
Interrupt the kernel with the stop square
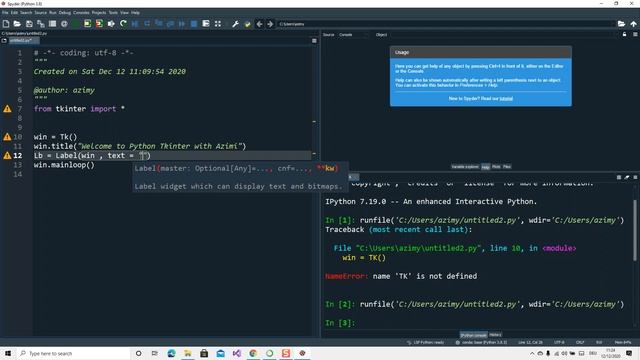[x=619, y=177]
